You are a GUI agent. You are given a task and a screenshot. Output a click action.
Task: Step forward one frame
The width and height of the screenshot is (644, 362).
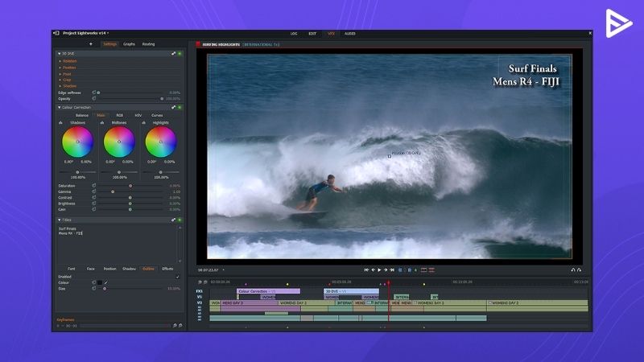[386, 270]
